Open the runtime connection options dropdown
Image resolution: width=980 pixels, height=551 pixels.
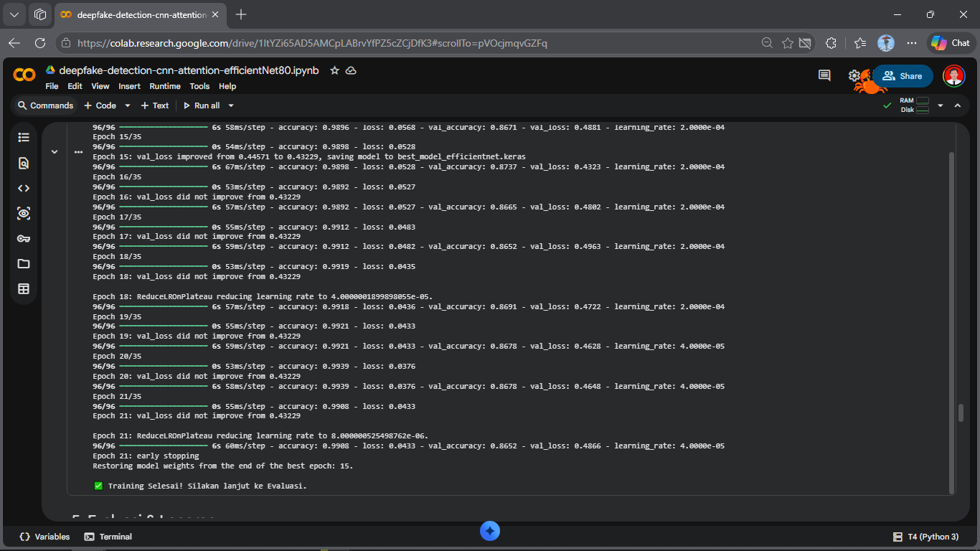tap(941, 105)
